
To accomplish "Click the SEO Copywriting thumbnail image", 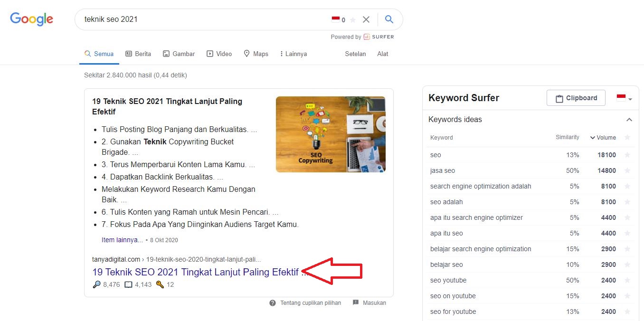I will (331, 134).
